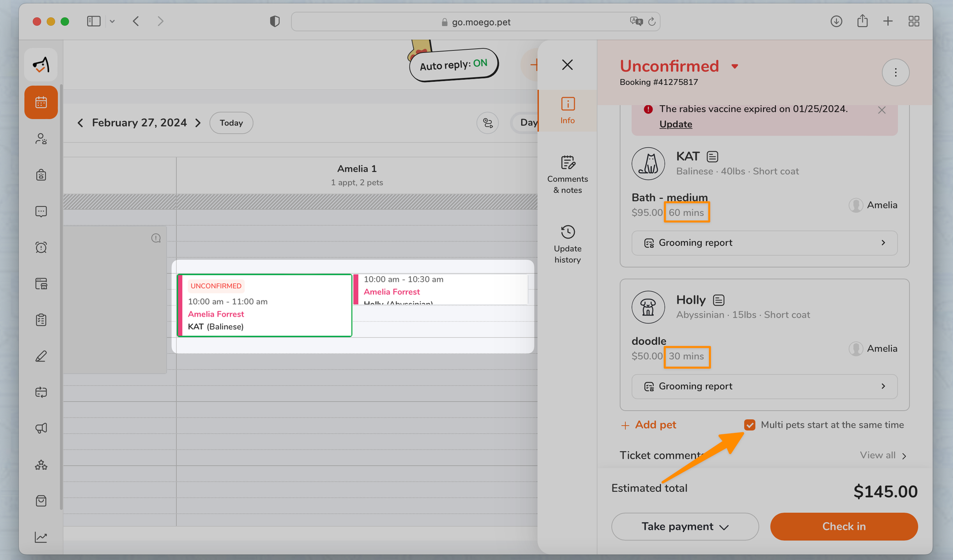Dismiss the rabies vaccine expired alert
Image resolution: width=953 pixels, height=560 pixels.
click(x=882, y=110)
